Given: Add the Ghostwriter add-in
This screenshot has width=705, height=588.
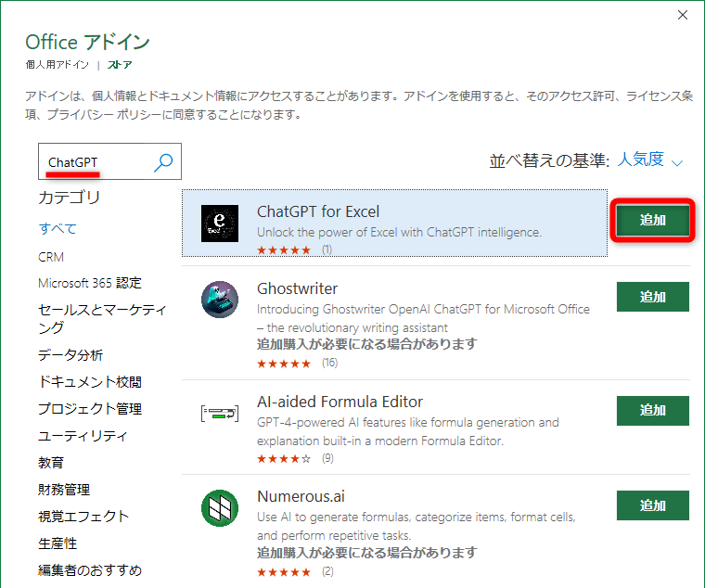Looking at the screenshot, I should tap(652, 297).
